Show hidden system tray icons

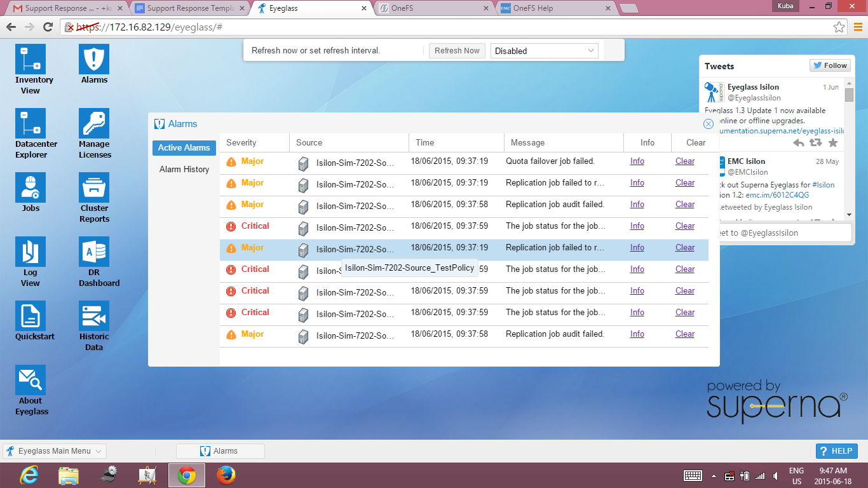pos(715,476)
